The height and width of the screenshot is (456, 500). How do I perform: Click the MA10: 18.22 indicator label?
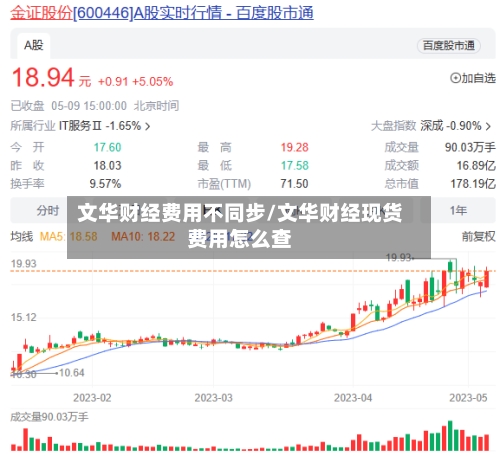(143, 237)
